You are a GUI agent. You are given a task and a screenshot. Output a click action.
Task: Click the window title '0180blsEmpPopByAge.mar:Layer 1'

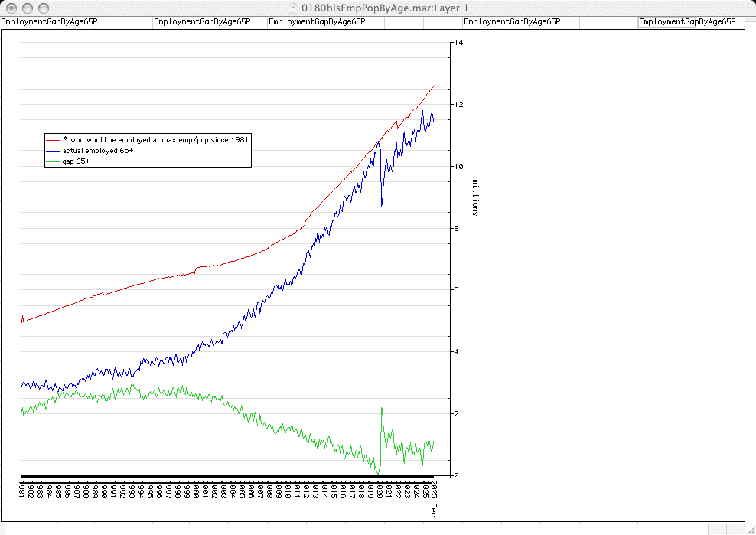coord(385,7)
